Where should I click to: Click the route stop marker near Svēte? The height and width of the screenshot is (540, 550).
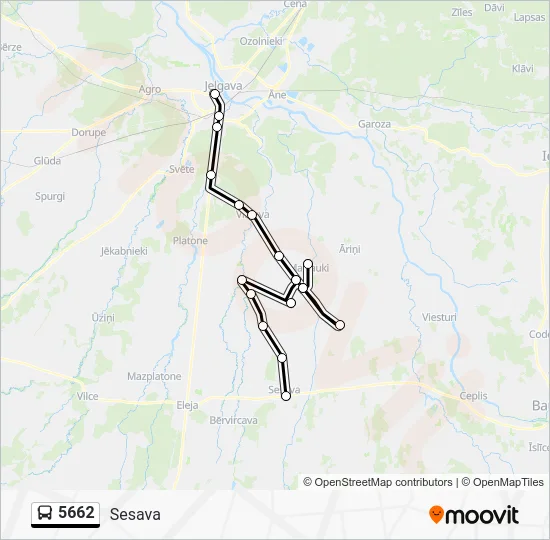[x=211, y=175]
